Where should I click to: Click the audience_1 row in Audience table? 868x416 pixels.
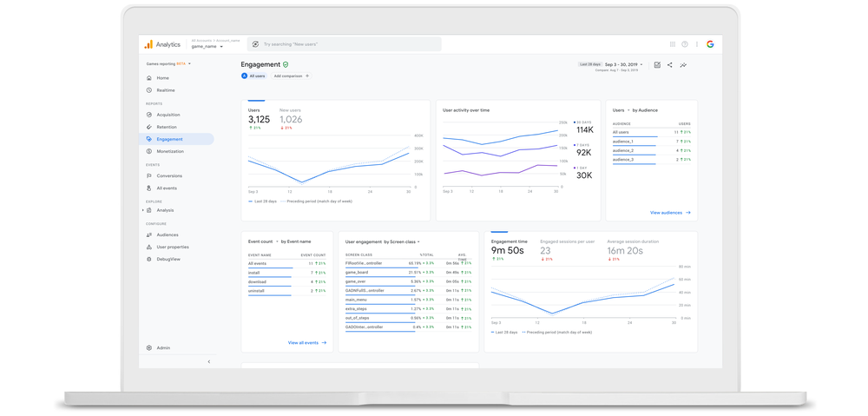(x=652, y=142)
